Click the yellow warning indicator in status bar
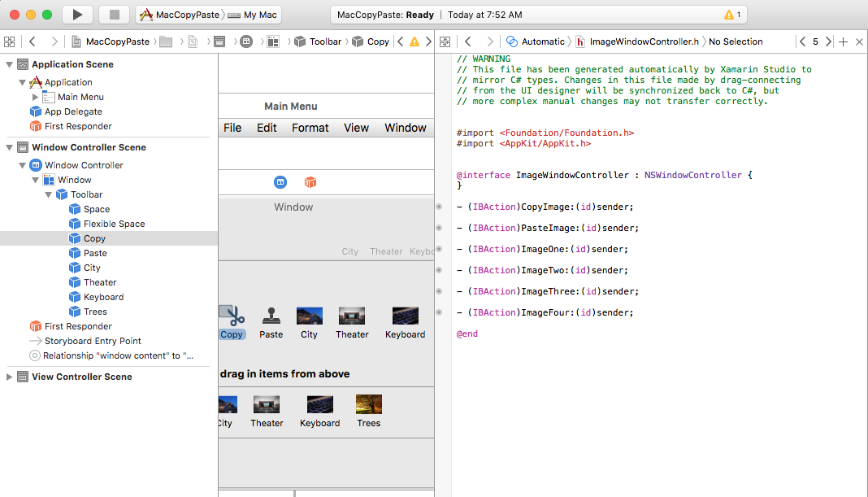The image size is (868, 497). point(729,15)
